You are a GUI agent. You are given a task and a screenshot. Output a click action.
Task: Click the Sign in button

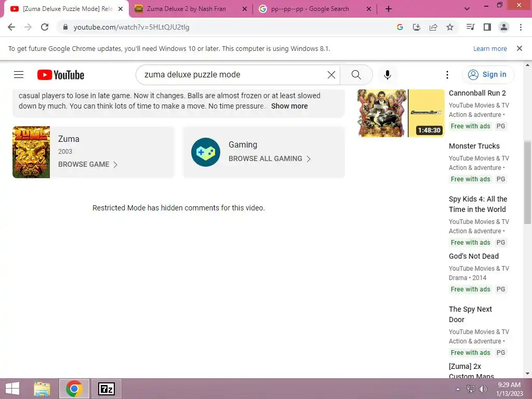[x=488, y=75]
